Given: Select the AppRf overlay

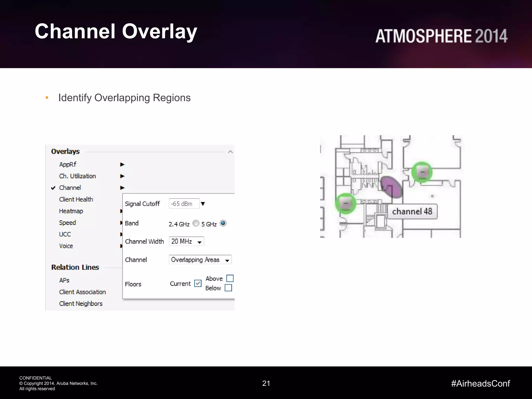Looking at the screenshot, I should (x=68, y=164).
